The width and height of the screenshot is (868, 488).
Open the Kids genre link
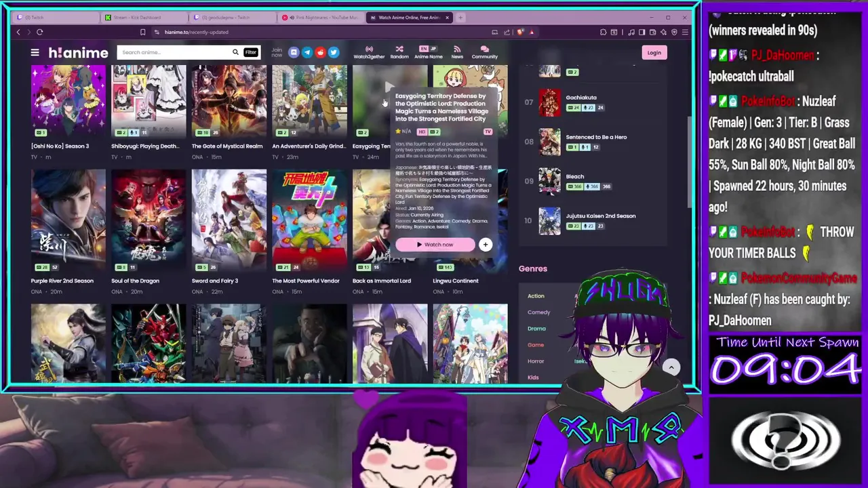533,378
